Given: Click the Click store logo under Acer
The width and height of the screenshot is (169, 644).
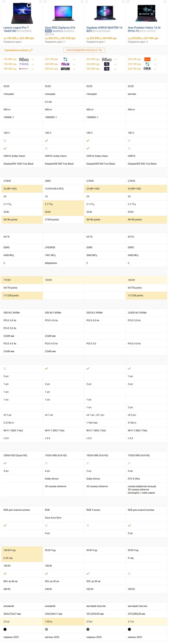Looking at the screenshot, I should [147, 68].
